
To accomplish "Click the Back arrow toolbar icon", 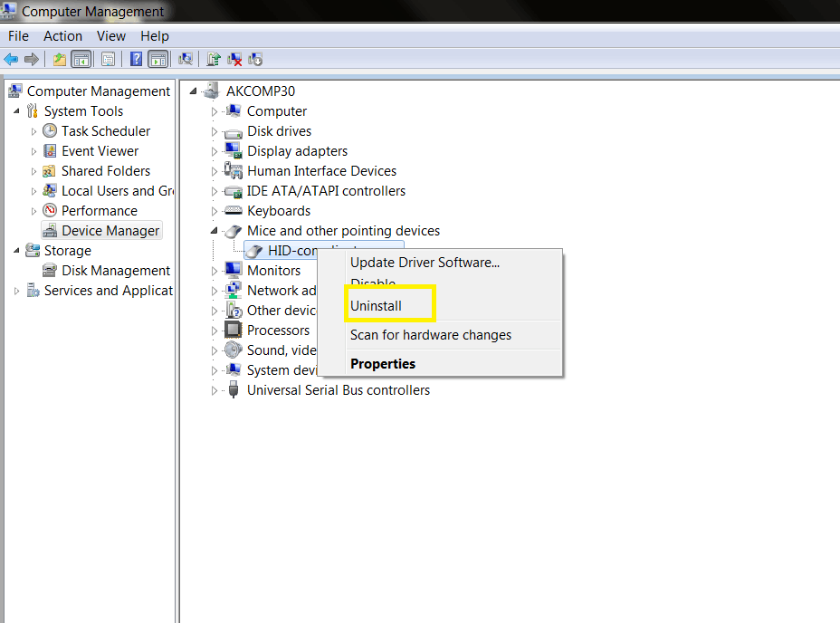I will [11, 59].
